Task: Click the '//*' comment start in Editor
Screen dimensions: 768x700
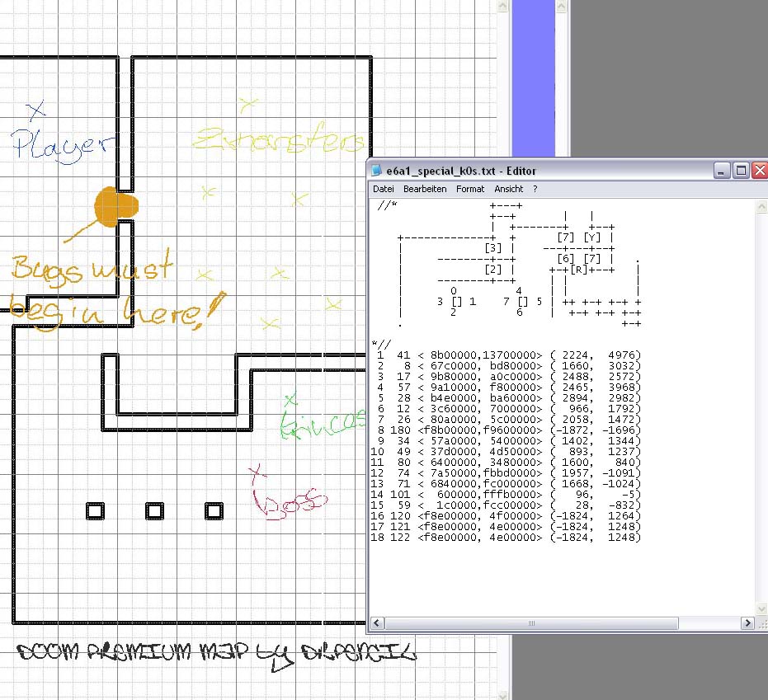Action: 388,205
